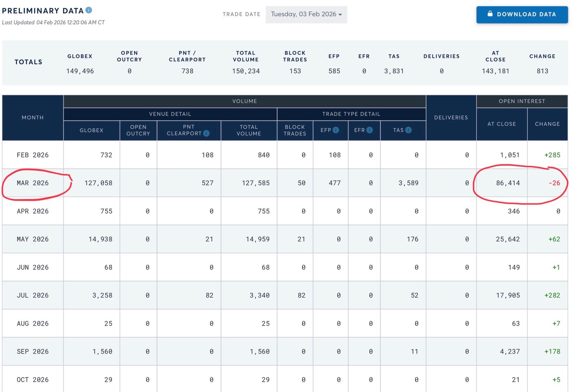Viewport: 575px width, 392px height.
Task: Click the FEB 2026 row label
Action: click(x=33, y=155)
